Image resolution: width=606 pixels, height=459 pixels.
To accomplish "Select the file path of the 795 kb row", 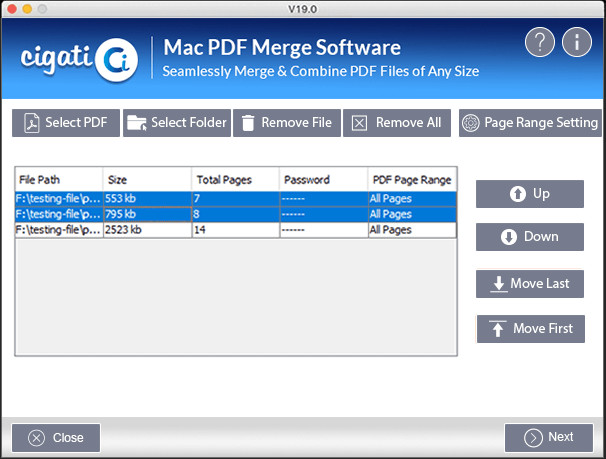I will (59, 214).
